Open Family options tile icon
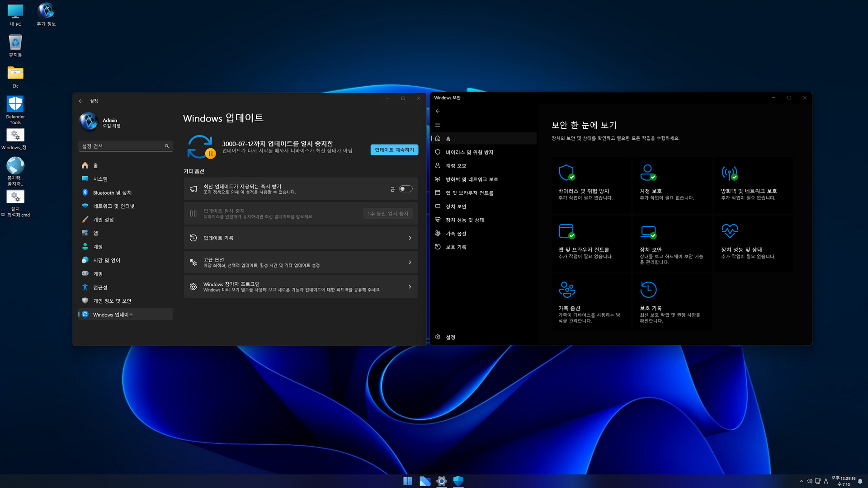 (566, 290)
